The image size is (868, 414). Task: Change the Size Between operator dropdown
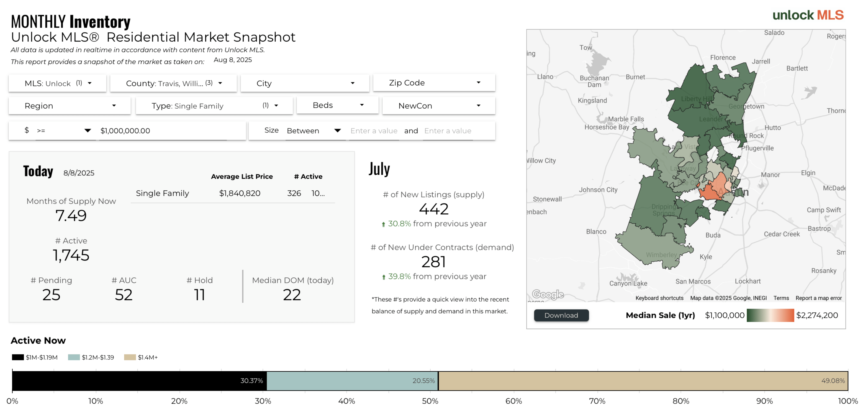tap(314, 131)
